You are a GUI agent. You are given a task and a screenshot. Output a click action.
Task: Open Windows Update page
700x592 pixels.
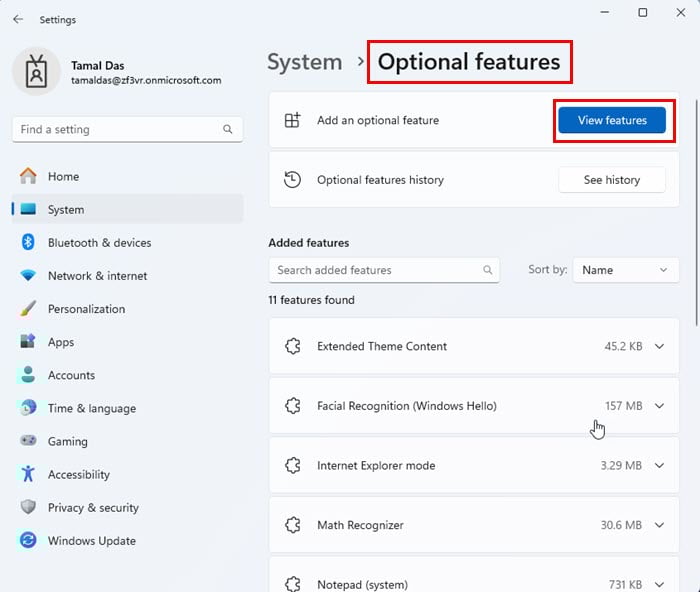[91, 541]
